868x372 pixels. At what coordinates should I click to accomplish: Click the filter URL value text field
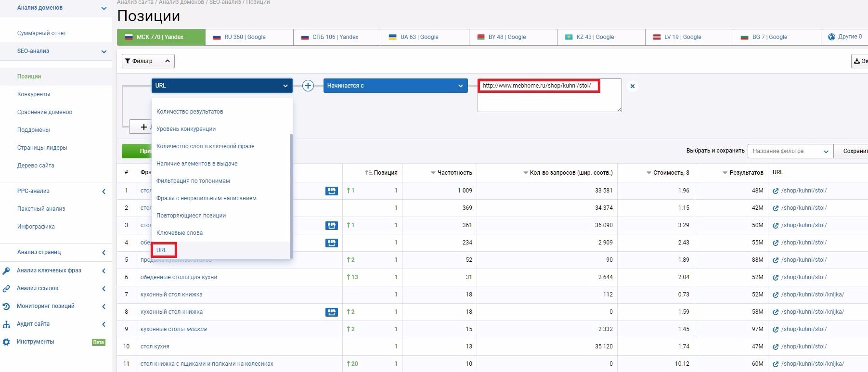(549, 95)
